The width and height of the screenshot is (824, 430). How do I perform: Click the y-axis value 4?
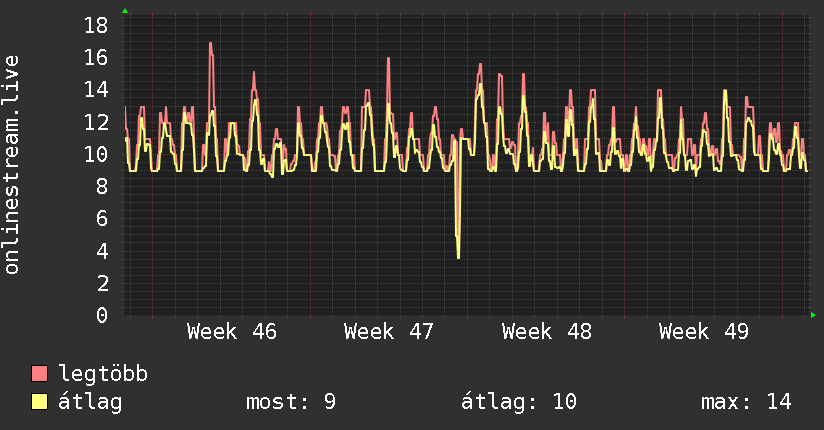pos(102,251)
